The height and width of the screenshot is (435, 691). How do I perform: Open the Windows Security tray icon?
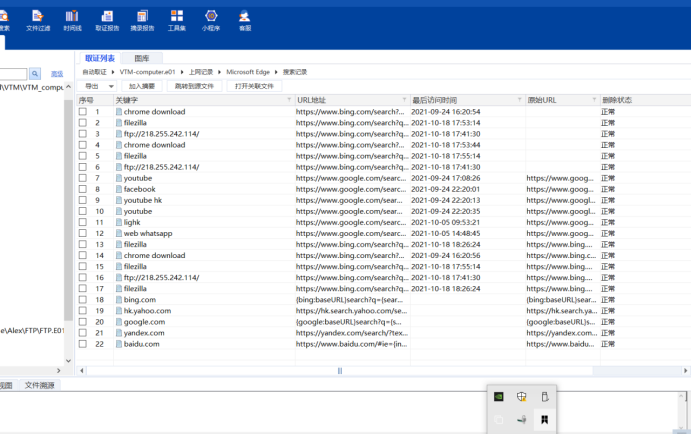click(521, 396)
